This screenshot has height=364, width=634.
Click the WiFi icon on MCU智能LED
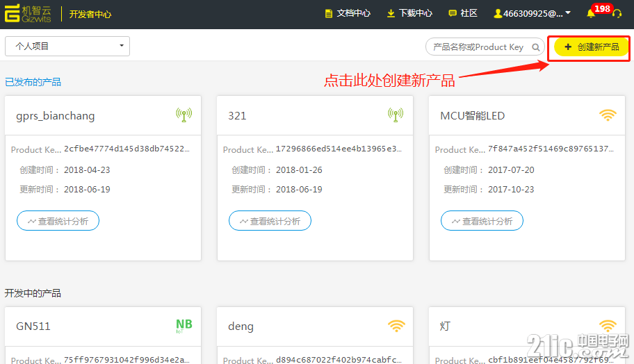(x=608, y=115)
